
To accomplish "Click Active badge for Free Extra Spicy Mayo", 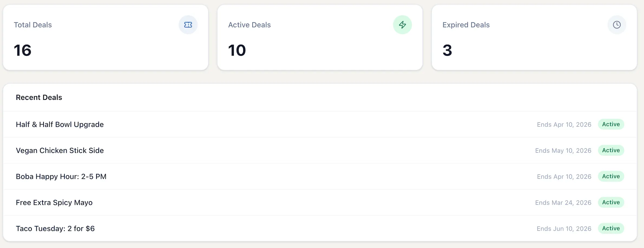I will [x=611, y=202].
